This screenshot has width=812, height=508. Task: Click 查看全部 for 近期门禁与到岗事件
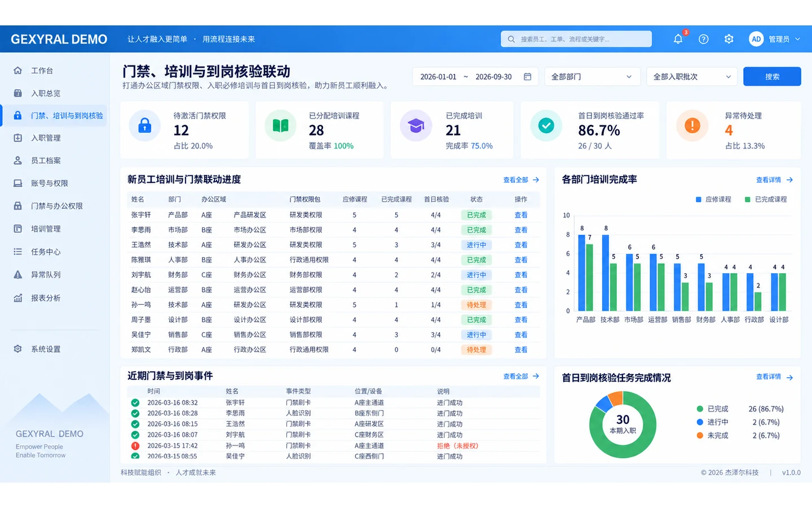(521, 376)
